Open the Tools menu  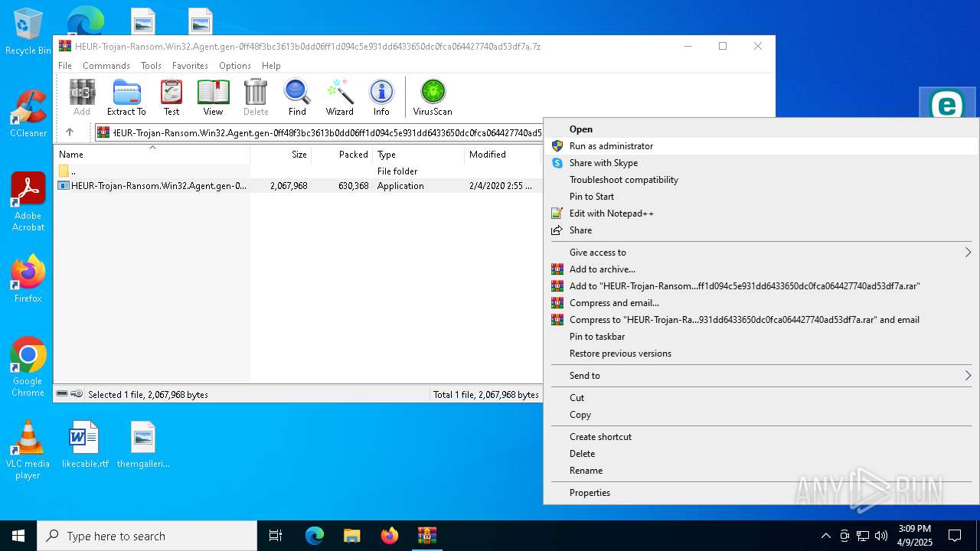point(151,66)
